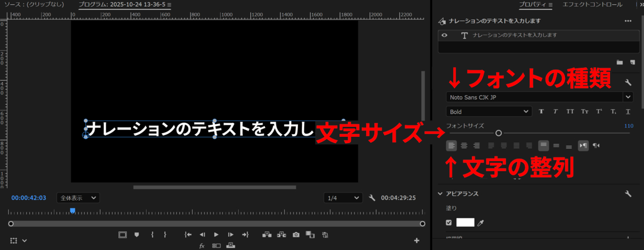Open Appearance wrench settings
The height and width of the screenshot is (250, 644).
[x=628, y=194]
